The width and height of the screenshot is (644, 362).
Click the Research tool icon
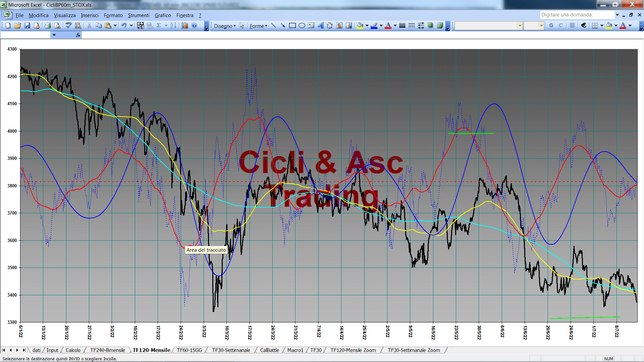[x=78, y=25]
